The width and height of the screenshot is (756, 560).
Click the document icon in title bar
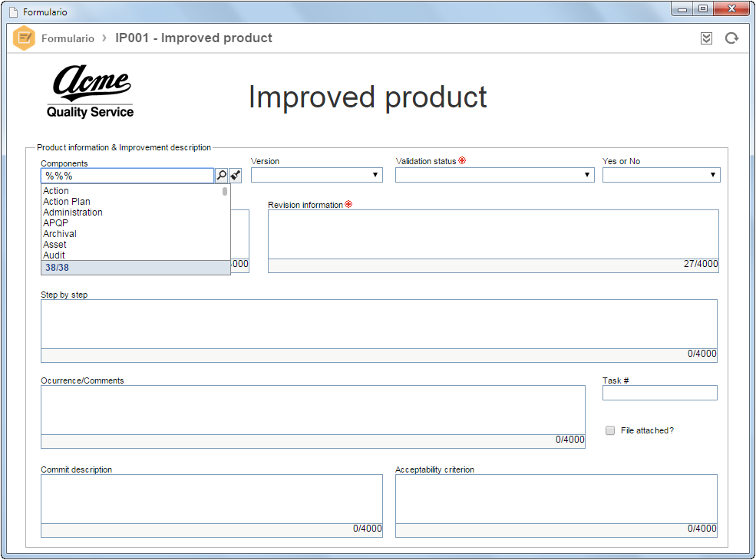[14, 12]
